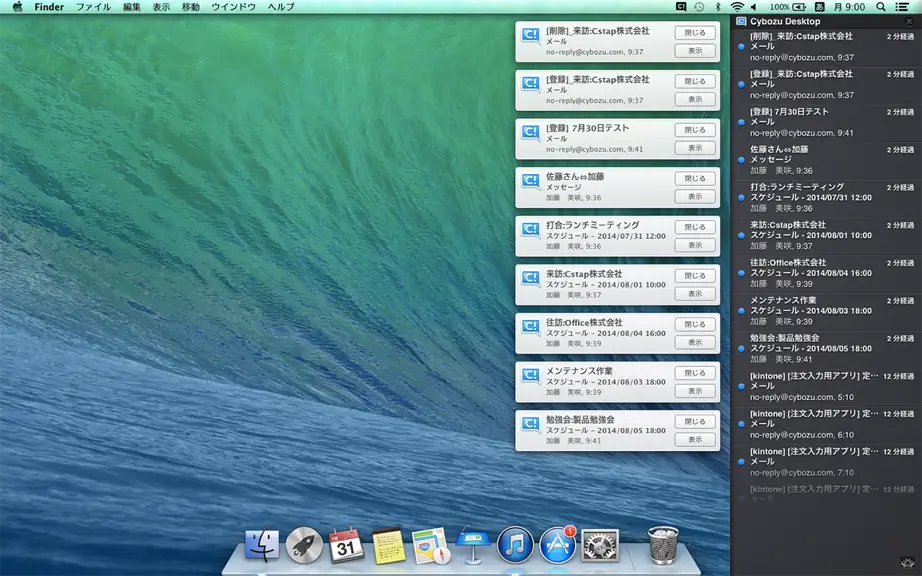Close the [登録]_来訪:Cstap株式会社 banner

point(695,81)
